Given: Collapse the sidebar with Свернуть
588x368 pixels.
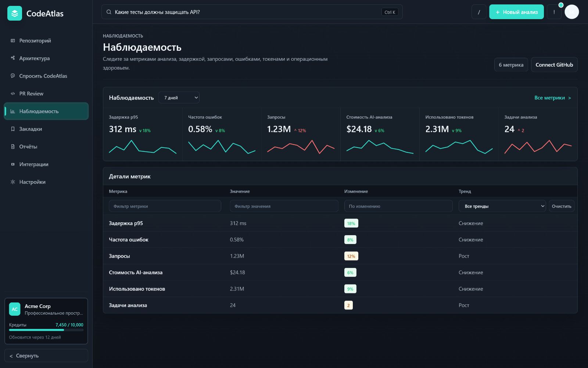Looking at the screenshot, I should [x=46, y=355].
